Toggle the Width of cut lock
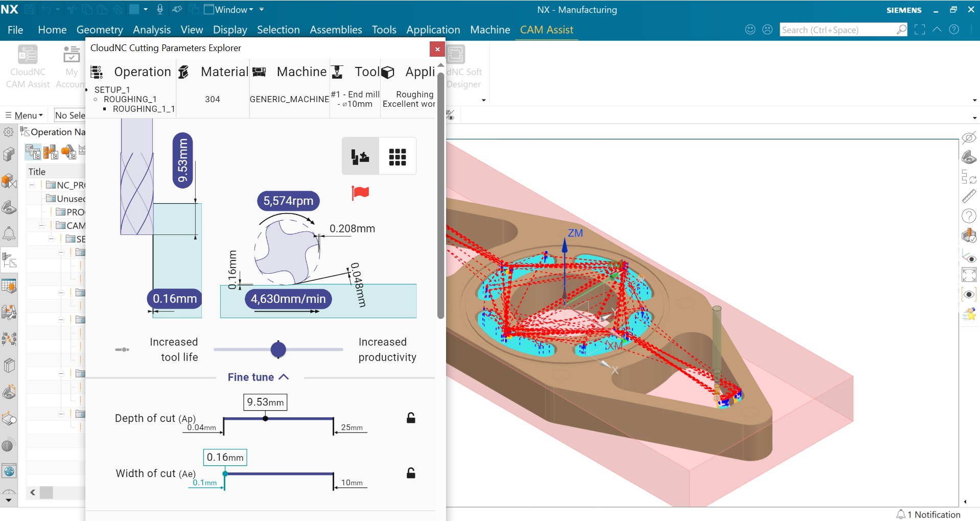980x521 pixels. pos(411,473)
